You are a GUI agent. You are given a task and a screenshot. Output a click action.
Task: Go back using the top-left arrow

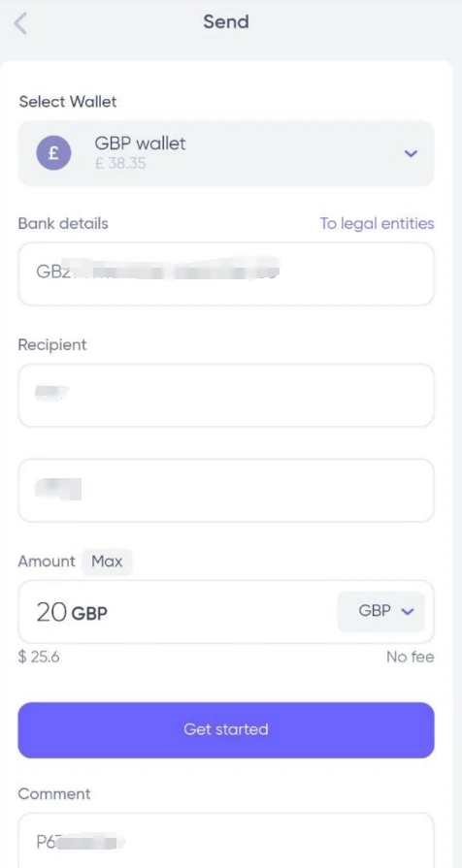[x=20, y=23]
